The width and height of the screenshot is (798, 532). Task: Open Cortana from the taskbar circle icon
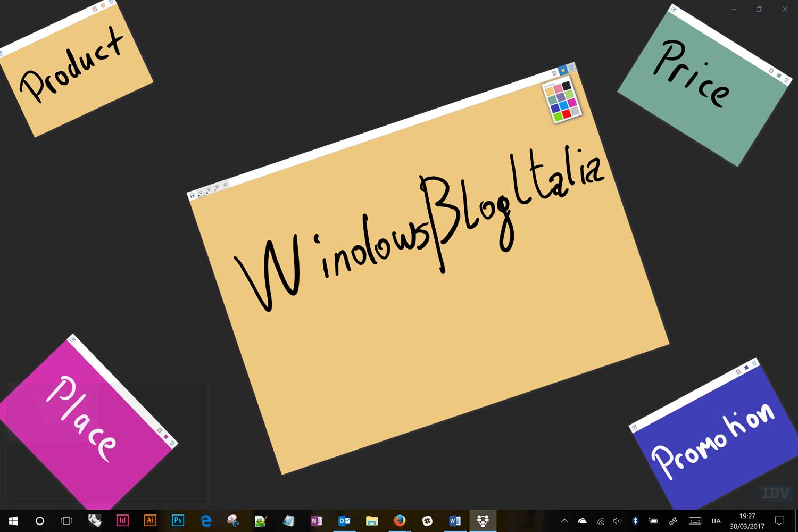pyautogui.click(x=39, y=521)
